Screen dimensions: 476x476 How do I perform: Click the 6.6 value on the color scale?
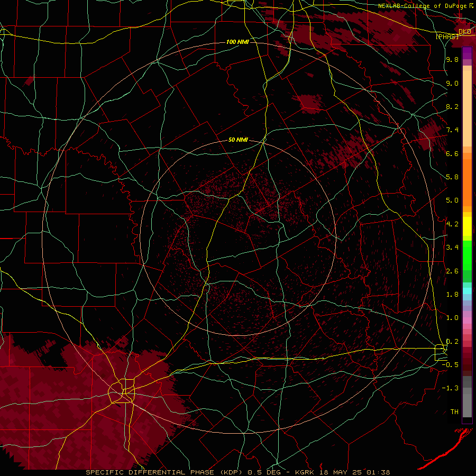(x=452, y=153)
